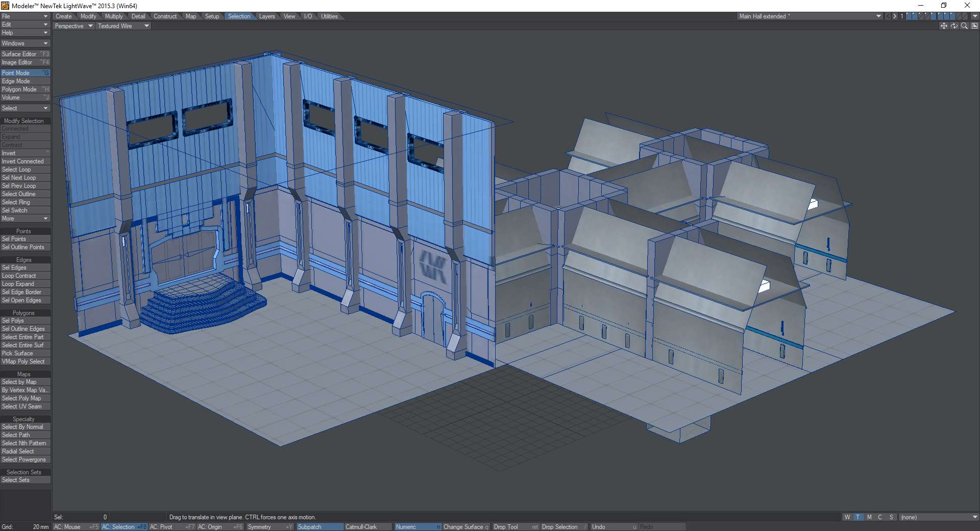
Task: Open the Detail tab
Action: [138, 16]
